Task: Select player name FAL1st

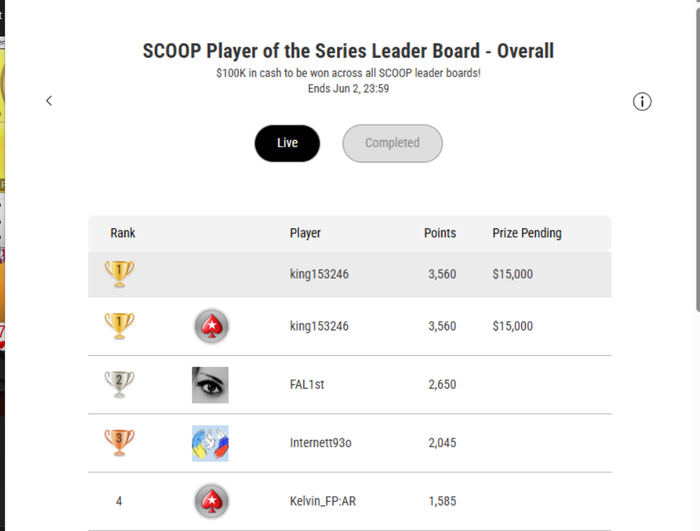Action: pyautogui.click(x=307, y=385)
